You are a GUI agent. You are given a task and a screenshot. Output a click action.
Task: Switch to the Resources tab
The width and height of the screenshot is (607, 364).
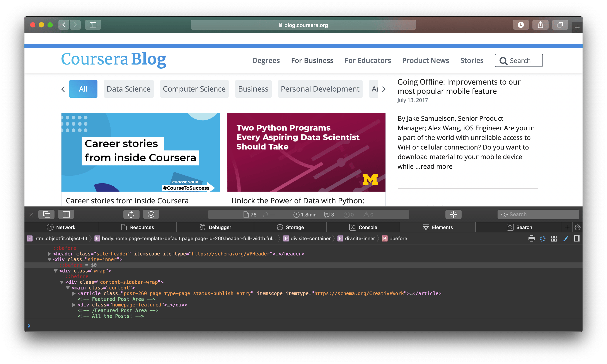(137, 227)
